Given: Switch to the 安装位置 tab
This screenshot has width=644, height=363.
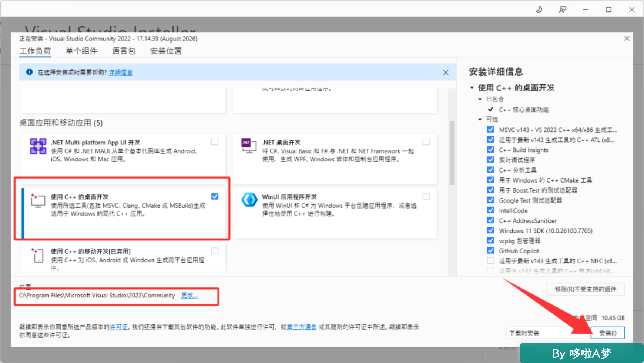Looking at the screenshot, I should click(x=166, y=51).
